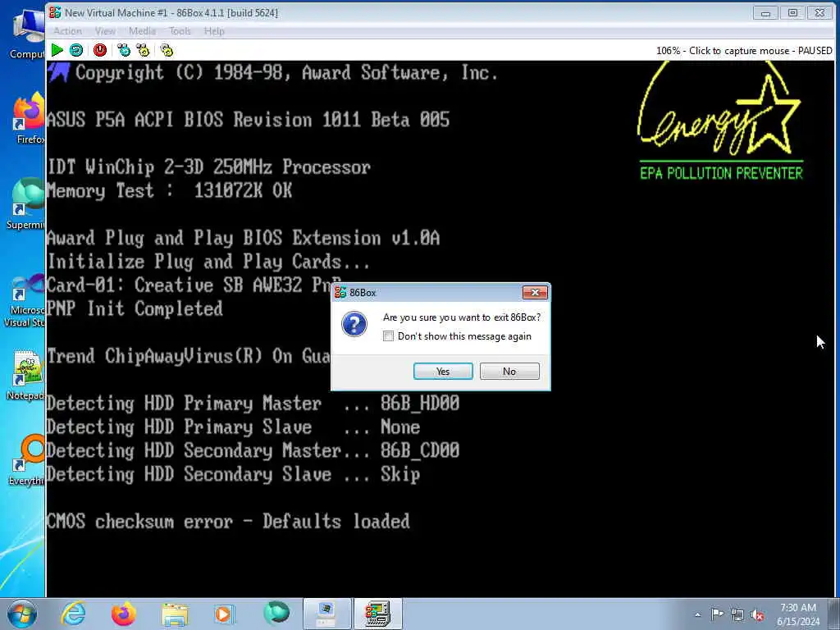
Task: Show hidden system tray icons
Action: click(x=697, y=614)
